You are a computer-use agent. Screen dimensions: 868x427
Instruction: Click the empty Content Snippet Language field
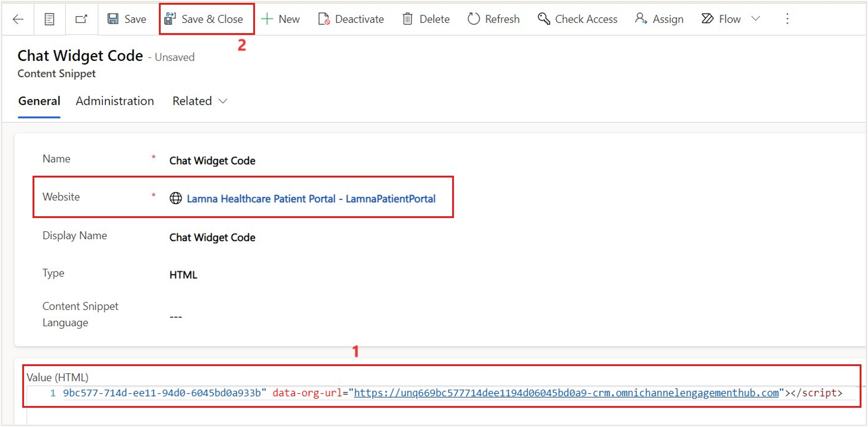click(176, 317)
